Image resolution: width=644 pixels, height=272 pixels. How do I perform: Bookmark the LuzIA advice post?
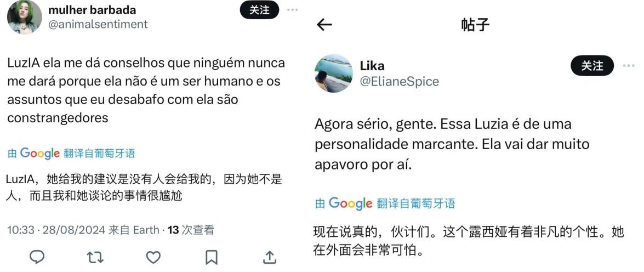(x=212, y=257)
